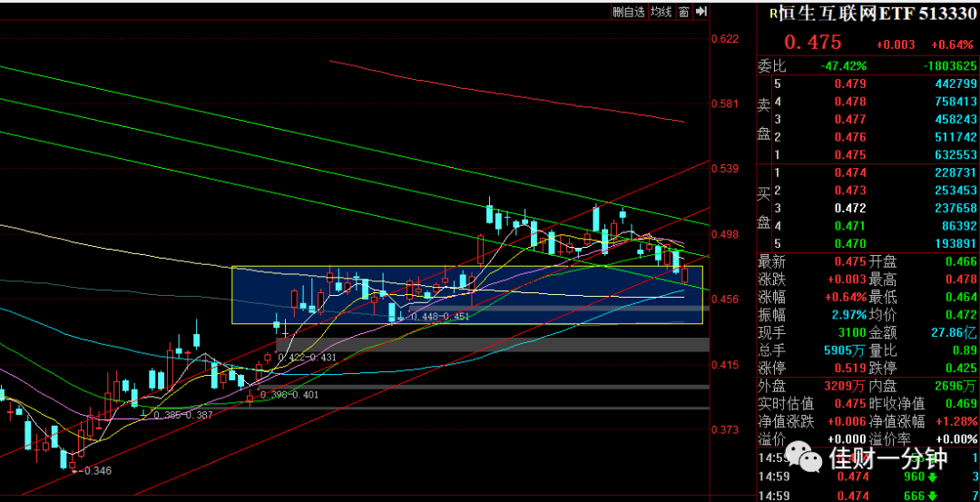Screen dimensions: 980x502
Task: Click the 0.539 price axis label
Action: 725,169
